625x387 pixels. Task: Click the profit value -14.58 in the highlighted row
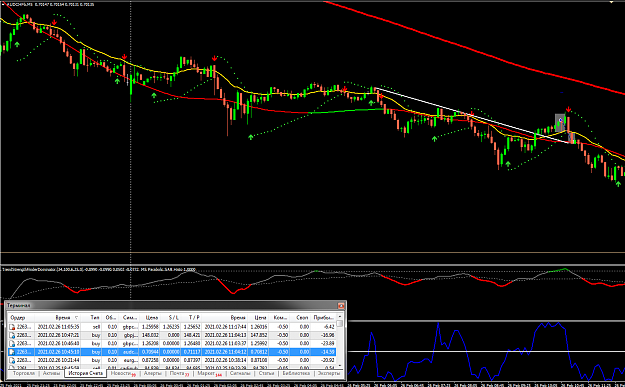click(x=328, y=352)
